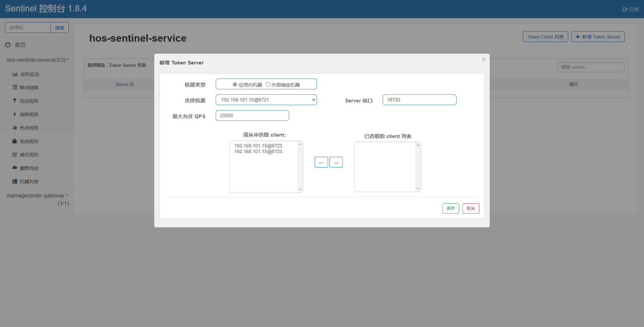
Task: Click the system rules lock icon
Action: click(15, 141)
